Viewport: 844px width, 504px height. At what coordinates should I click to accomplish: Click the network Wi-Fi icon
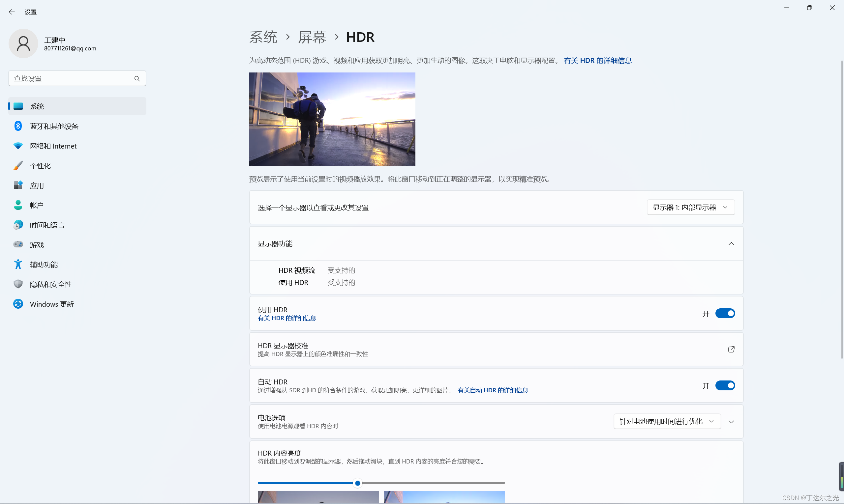(x=18, y=146)
